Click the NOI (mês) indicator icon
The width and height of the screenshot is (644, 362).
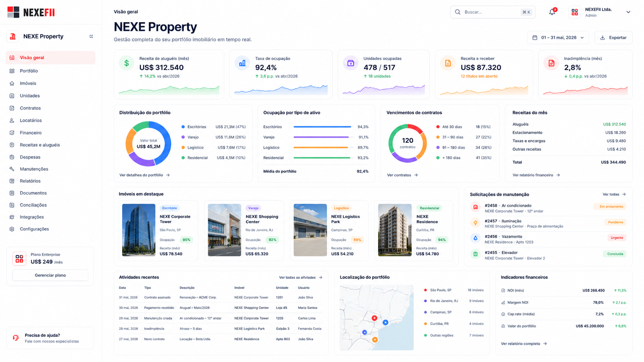(503, 290)
